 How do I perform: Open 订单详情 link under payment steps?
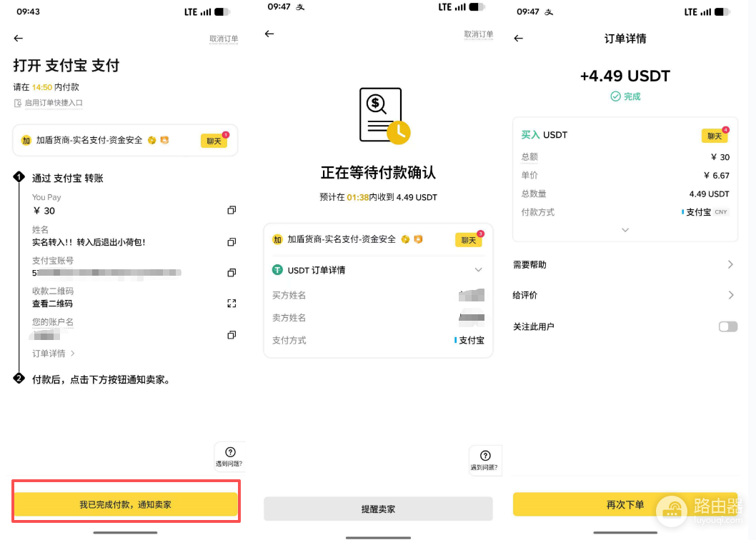(53, 354)
